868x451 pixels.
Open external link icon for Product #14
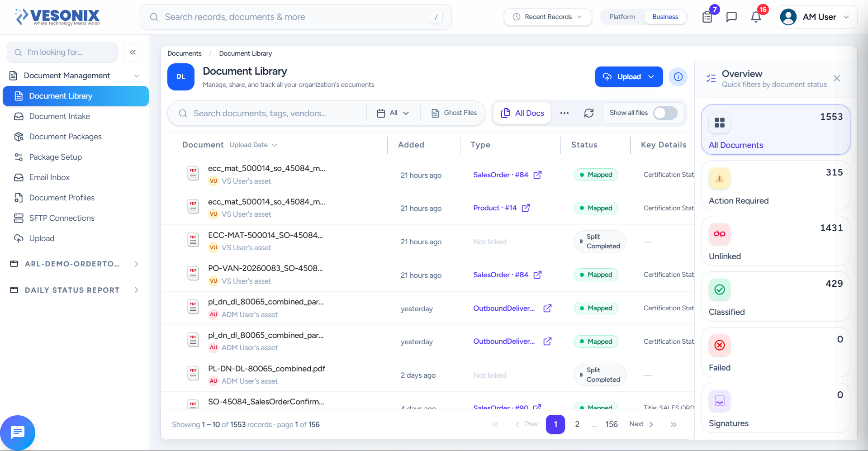[526, 208]
